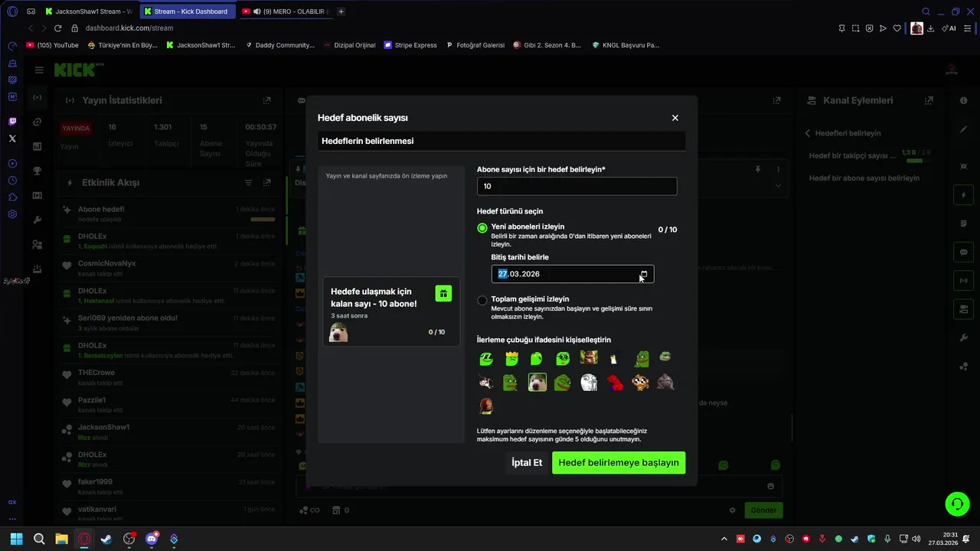Click Hedef belirlemeye başlayın button
The height and width of the screenshot is (551, 980).
click(619, 462)
